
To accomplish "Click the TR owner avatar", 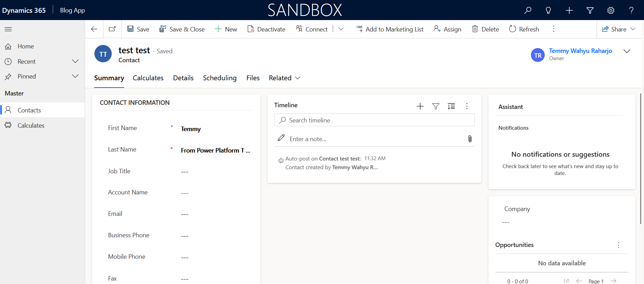I will click(538, 55).
